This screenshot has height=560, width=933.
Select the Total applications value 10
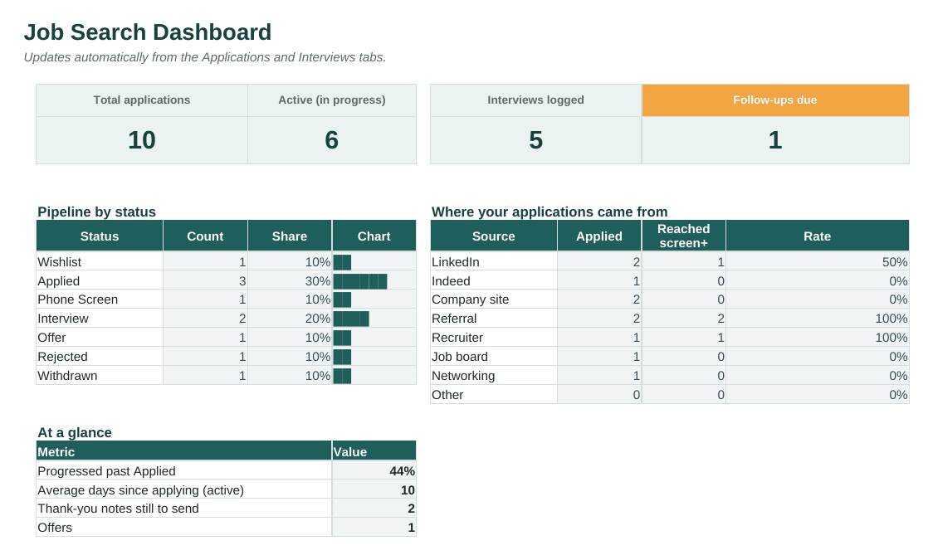(142, 140)
